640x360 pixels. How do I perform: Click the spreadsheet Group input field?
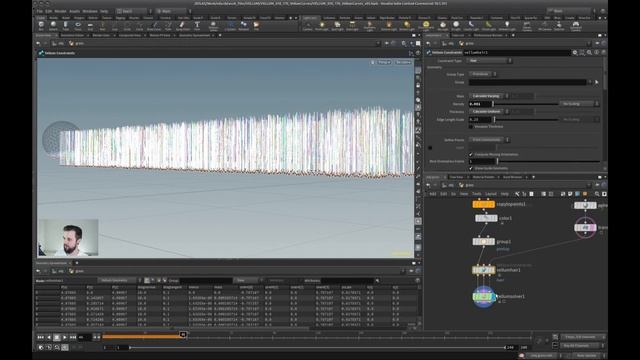207,281
